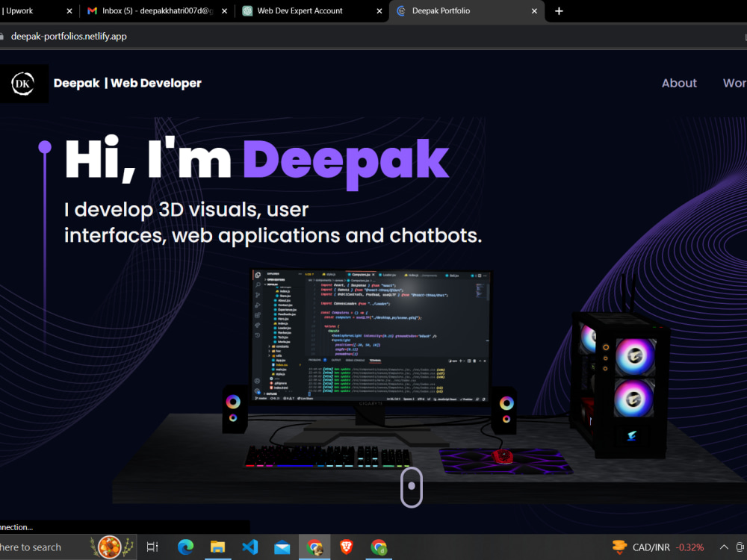This screenshot has width=747, height=560.
Task: Click the Task View icon on the taskbar
Action: tap(152, 547)
